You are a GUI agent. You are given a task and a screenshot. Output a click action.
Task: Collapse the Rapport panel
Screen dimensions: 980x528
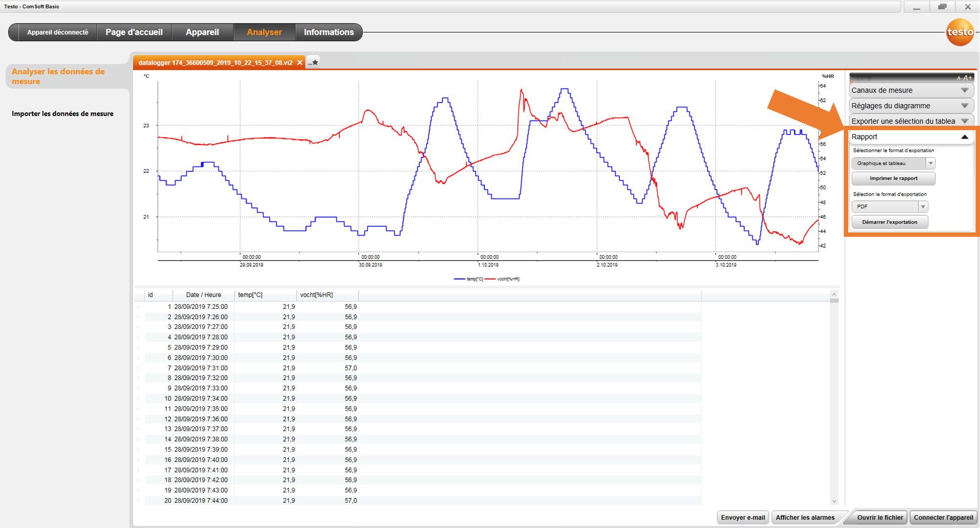pos(965,137)
